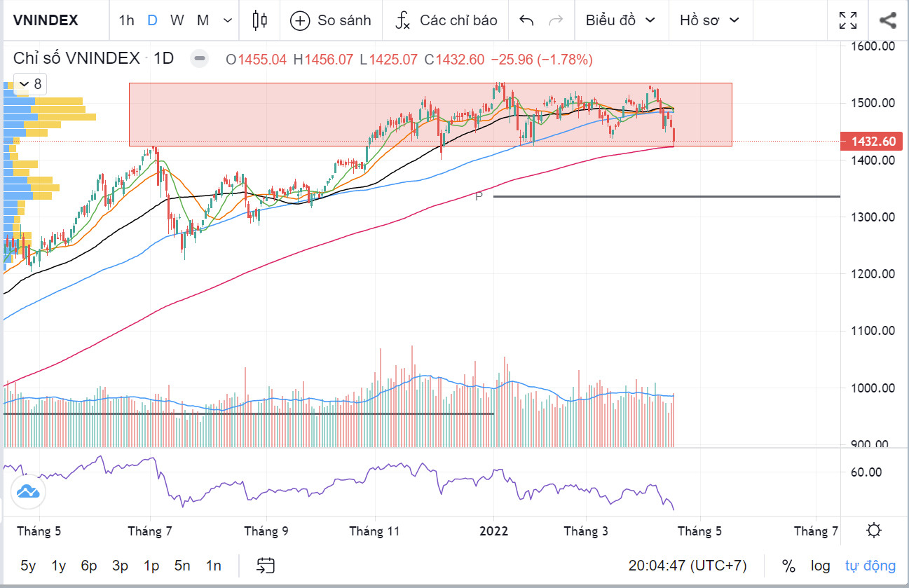Click the 2022 time axis label
909x588 pixels.
click(493, 531)
